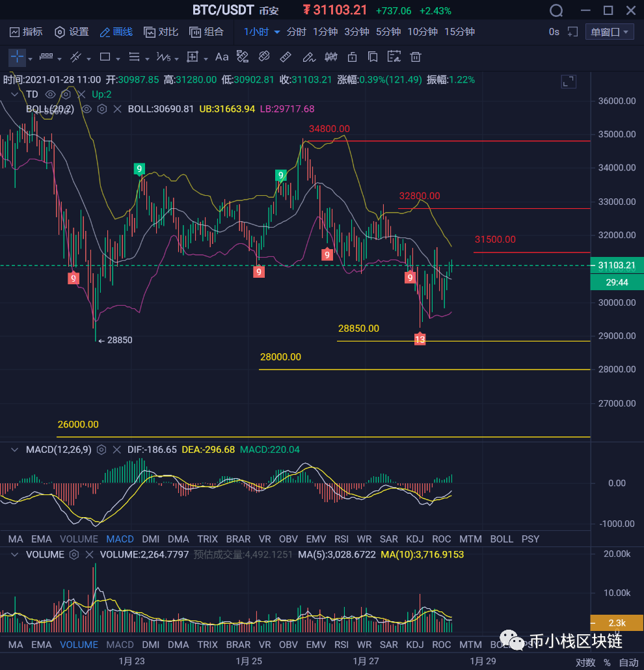Collapse the VOLUME panel with its chevron
This screenshot has height=670, width=644.
pos(14,554)
